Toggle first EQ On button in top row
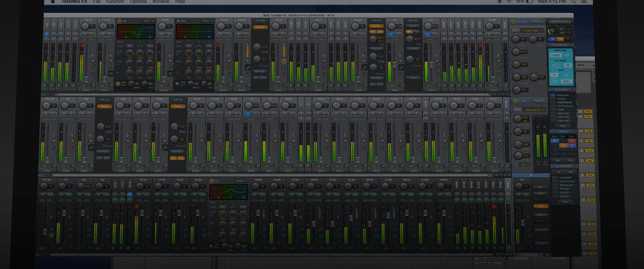 119,21
